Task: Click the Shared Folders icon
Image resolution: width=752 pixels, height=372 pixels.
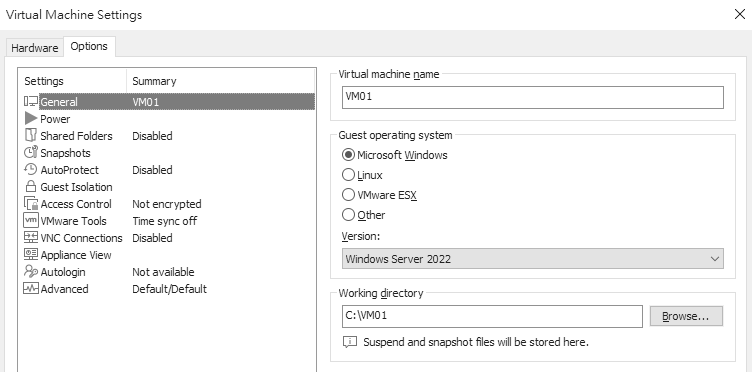Action: pos(31,136)
